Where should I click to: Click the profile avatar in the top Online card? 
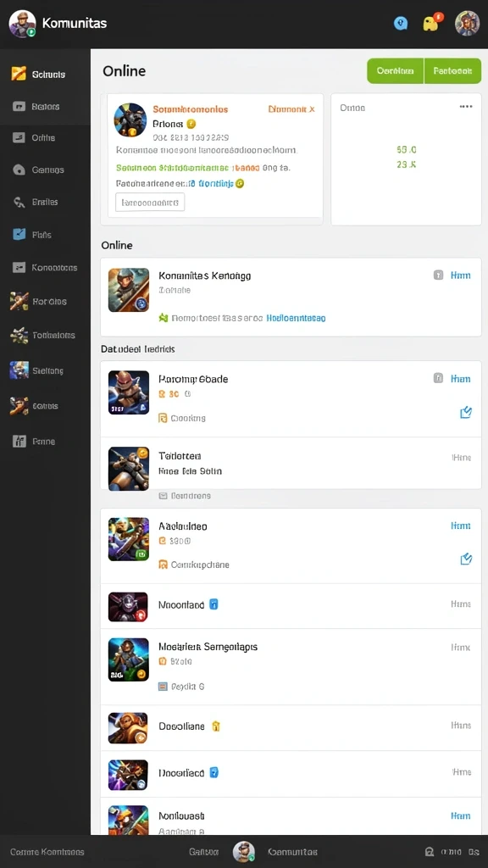coord(130,120)
